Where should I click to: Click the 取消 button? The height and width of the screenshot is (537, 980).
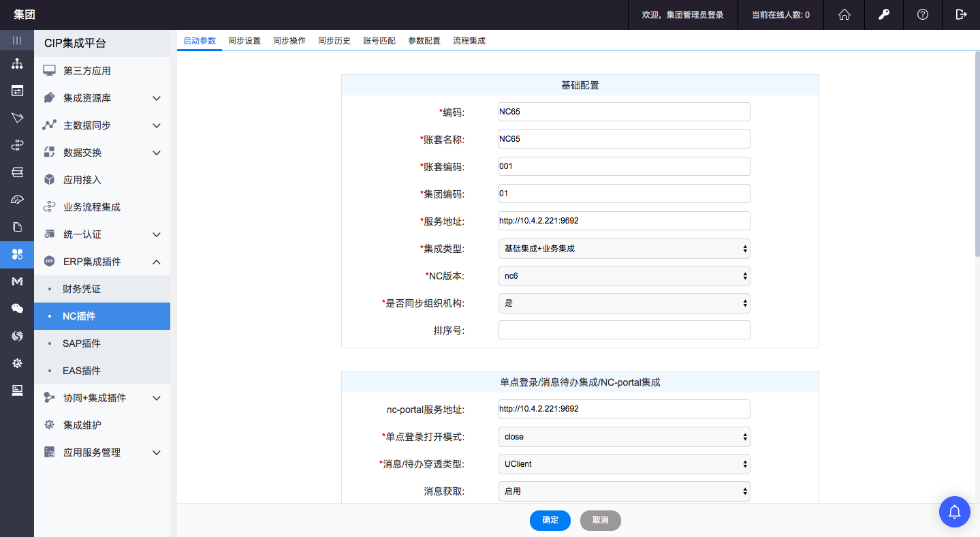tap(600, 521)
